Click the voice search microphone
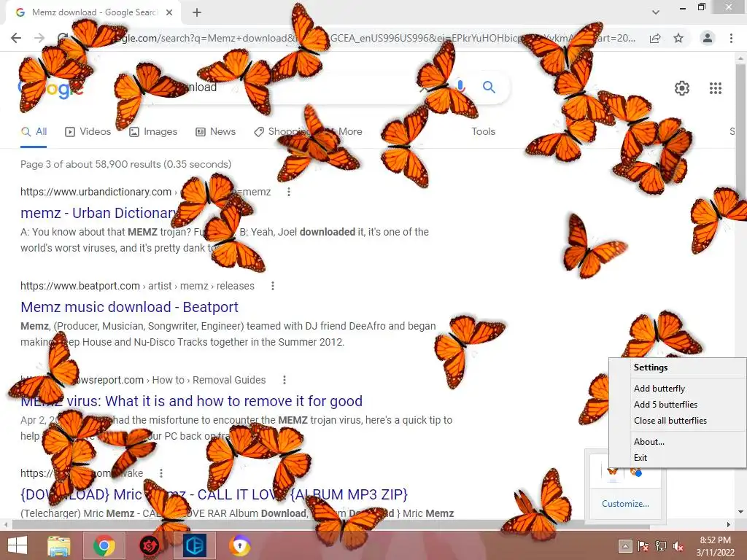Screen dimensions: 747x560 [460, 87]
